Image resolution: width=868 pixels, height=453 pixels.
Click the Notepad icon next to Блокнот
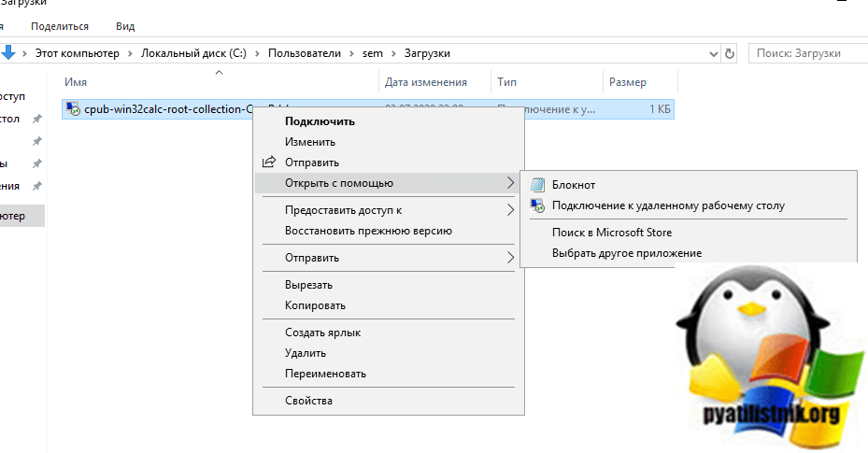pos(536,185)
